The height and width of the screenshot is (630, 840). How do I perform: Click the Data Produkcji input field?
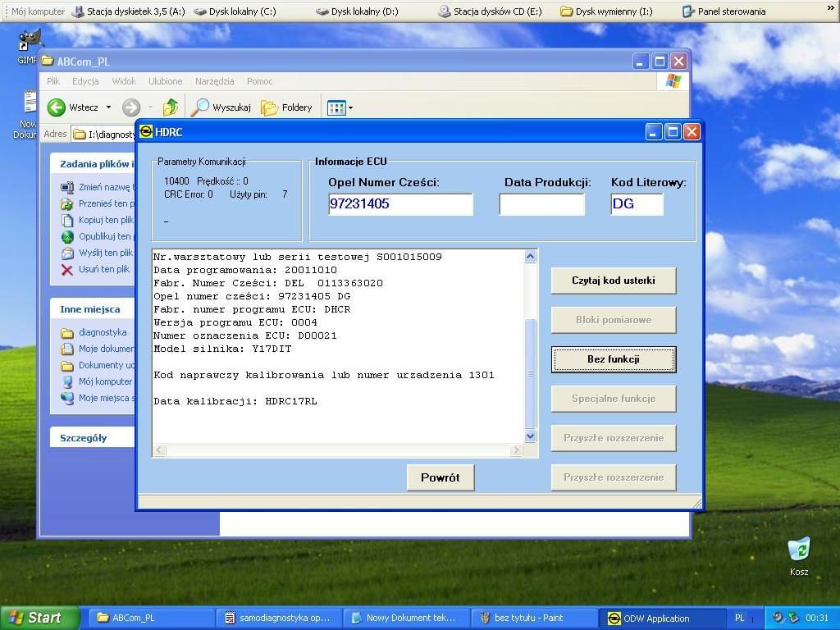tap(541, 204)
